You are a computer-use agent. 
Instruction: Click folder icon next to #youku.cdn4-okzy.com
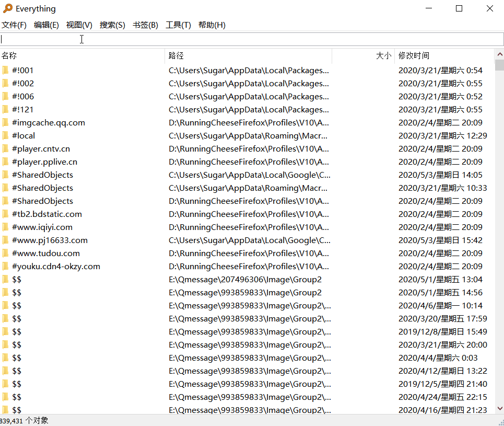(5, 266)
